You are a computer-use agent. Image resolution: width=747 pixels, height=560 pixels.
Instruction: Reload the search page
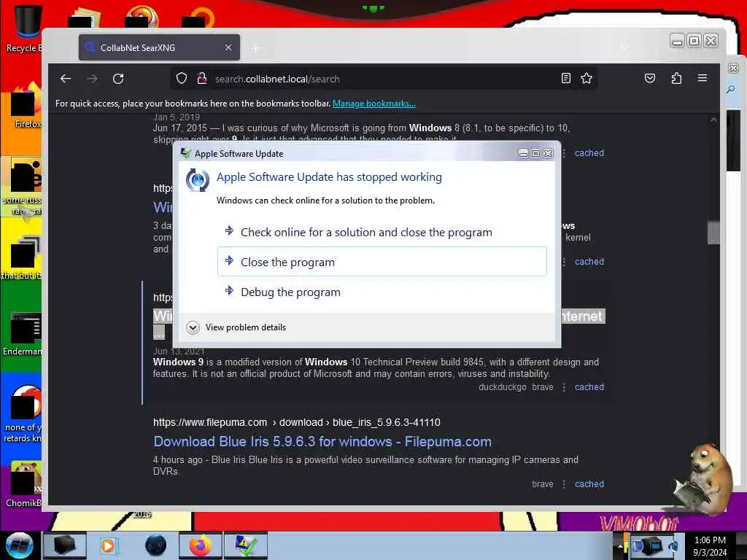pyautogui.click(x=118, y=79)
